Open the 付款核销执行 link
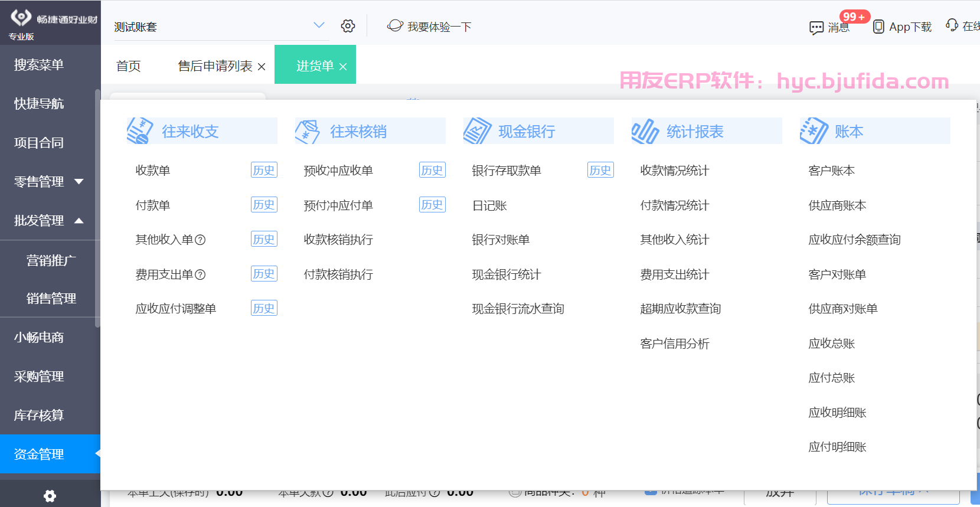 coord(338,274)
